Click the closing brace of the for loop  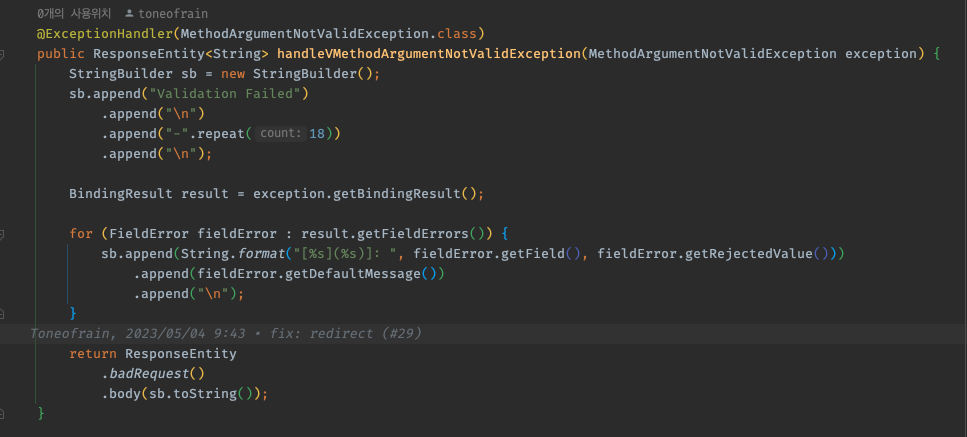pyautogui.click(x=73, y=313)
